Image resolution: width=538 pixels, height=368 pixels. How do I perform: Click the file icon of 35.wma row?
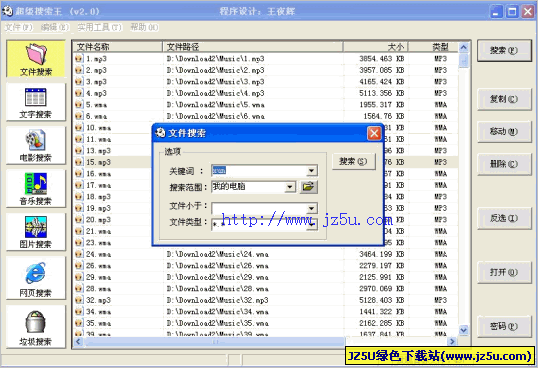click(x=79, y=323)
